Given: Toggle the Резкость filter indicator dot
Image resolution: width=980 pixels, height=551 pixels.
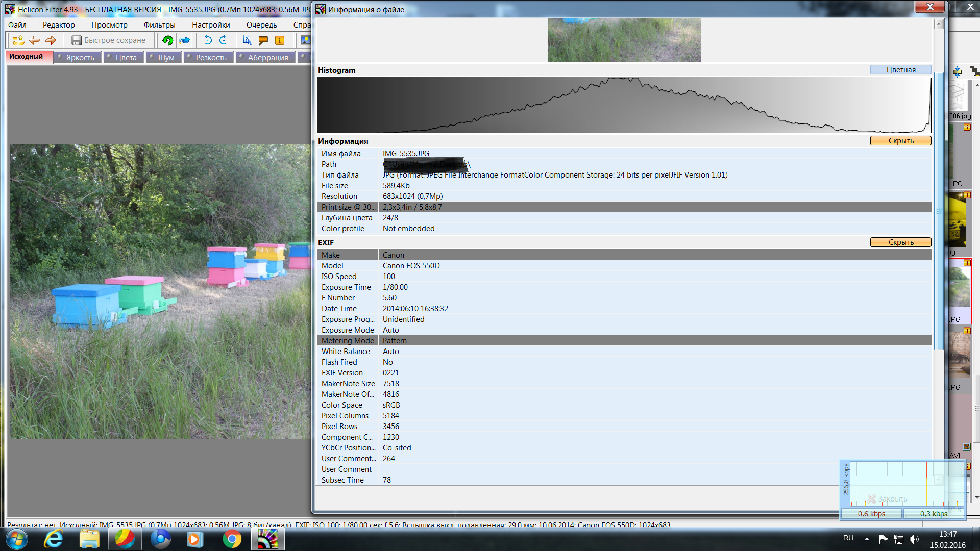Looking at the screenshot, I should 189,57.
